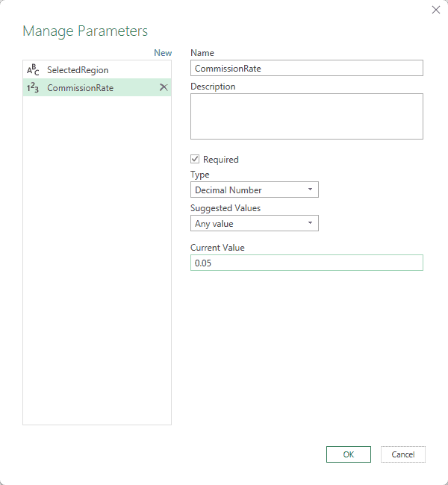
Task: Click the Name label
Action: pos(202,53)
